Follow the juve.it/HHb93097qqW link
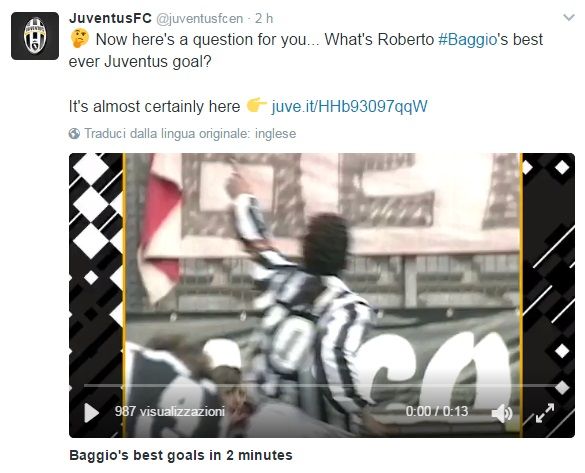Screen dimensions: 585x473 [350, 106]
